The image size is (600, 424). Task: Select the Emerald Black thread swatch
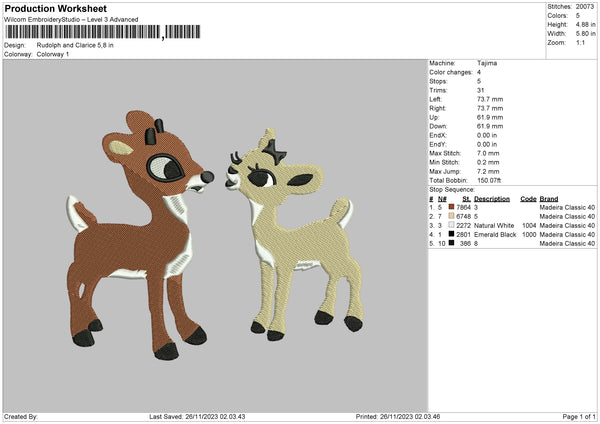452,234
